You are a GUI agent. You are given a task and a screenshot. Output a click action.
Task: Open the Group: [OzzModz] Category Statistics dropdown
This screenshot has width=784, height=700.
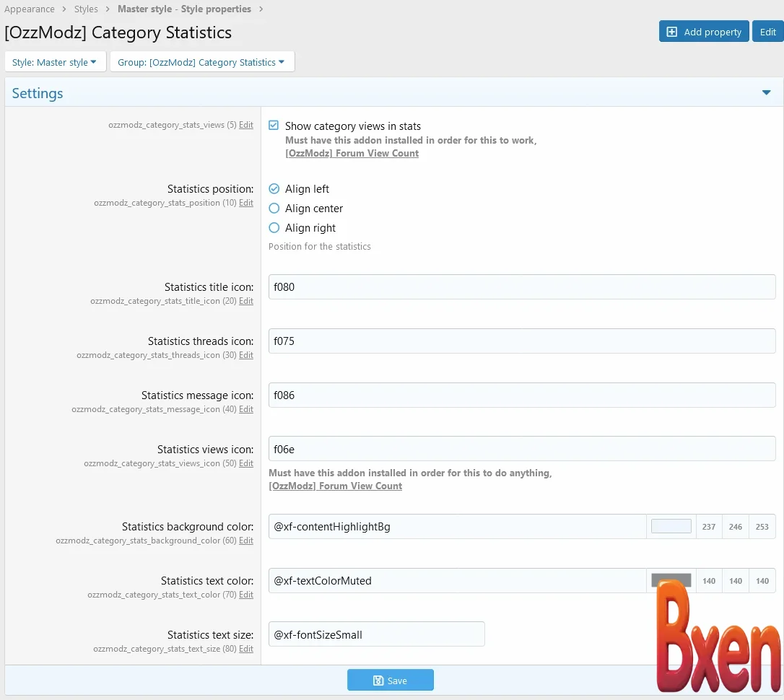click(202, 61)
